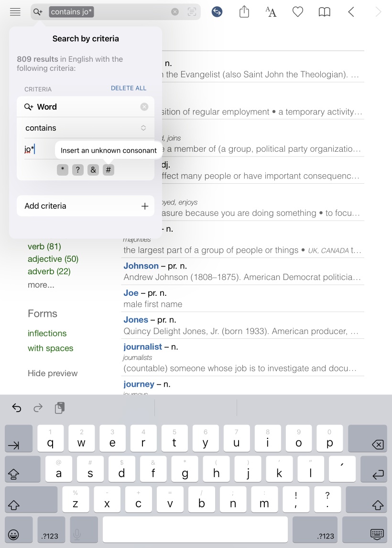
Task: Expand more... parts of speech
Action: pos(41,285)
